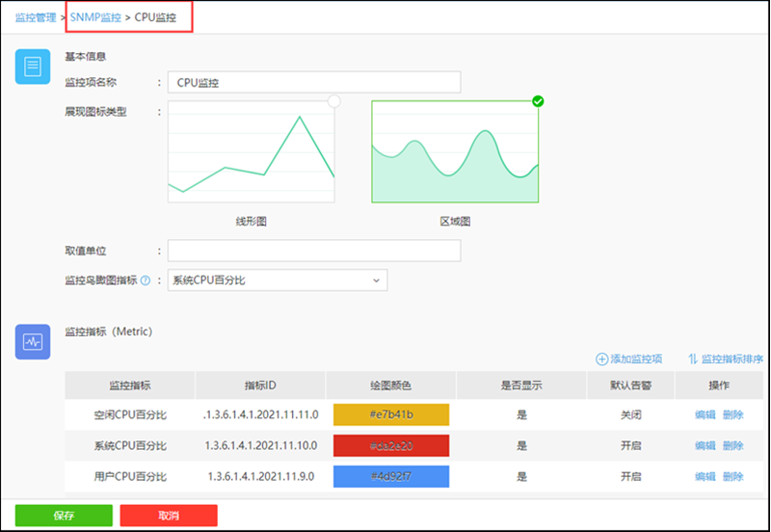Toggle the empty circle on line chart
Viewport: 771px width, 532px height.
pyautogui.click(x=333, y=101)
